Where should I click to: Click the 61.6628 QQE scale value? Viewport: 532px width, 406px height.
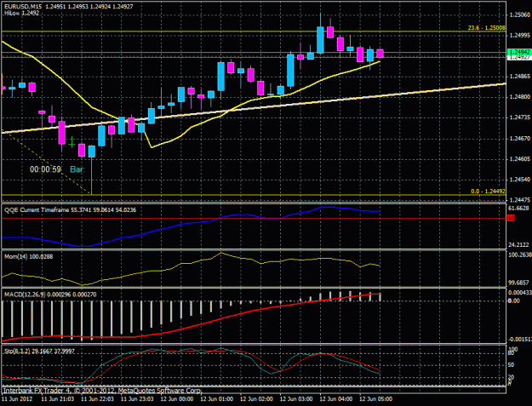pos(519,208)
